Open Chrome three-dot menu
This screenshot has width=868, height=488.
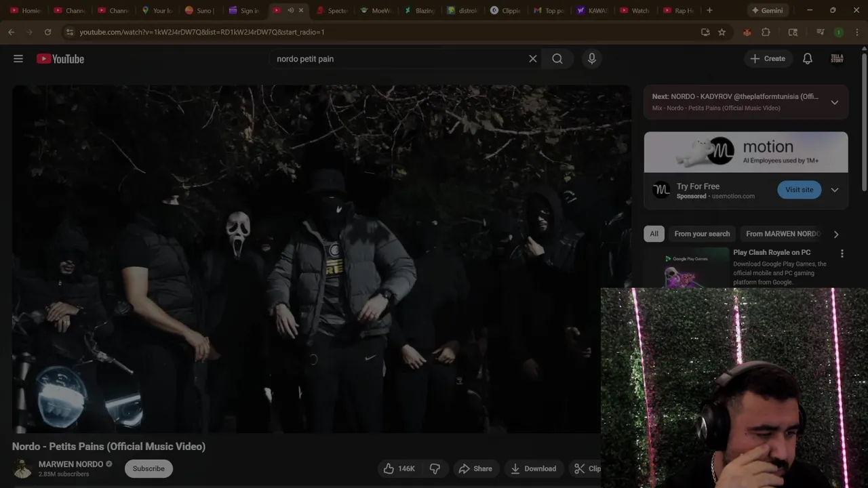click(856, 32)
